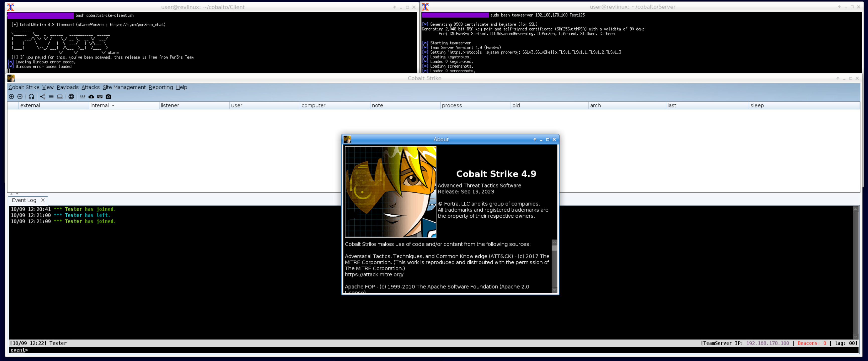Switch to the Target Table laptop icon
Image resolution: width=868 pixels, height=361 pixels.
60,96
